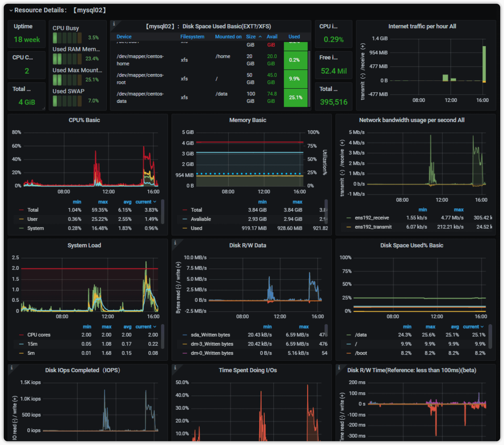The image size is (504, 445).
Task: Sort the disk table by Mounted on column
Action: click(228, 37)
